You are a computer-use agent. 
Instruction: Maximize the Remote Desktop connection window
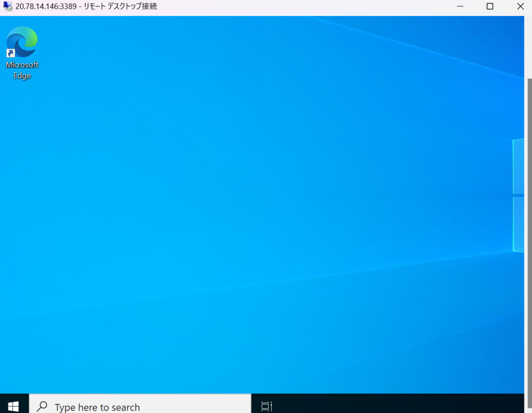tap(490, 6)
